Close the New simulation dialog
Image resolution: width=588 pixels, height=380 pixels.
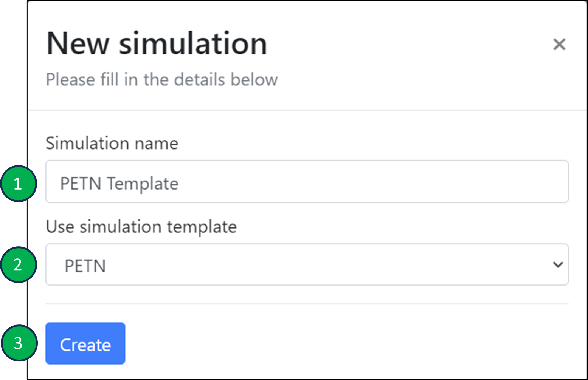coord(559,44)
